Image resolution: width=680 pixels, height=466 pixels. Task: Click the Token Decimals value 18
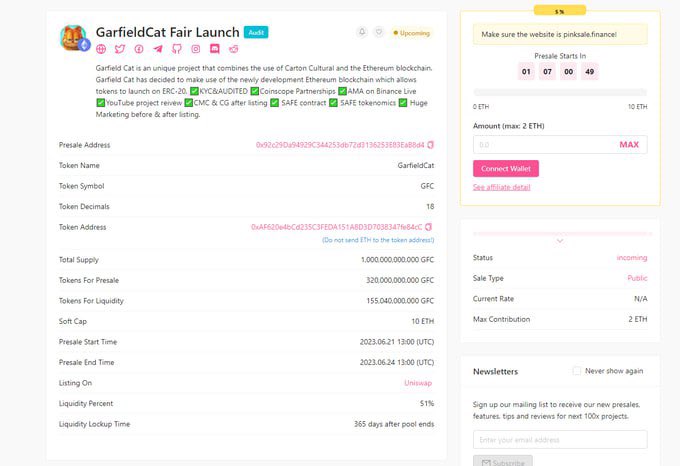pos(430,206)
